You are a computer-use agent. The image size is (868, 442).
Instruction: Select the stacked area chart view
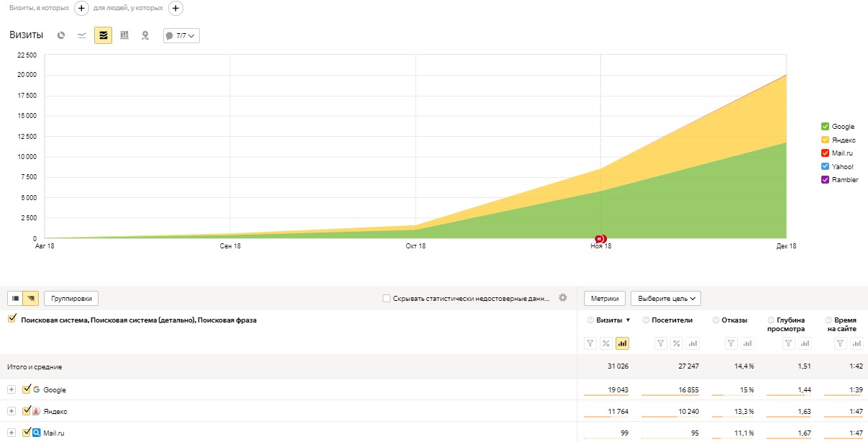coord(103,35)
